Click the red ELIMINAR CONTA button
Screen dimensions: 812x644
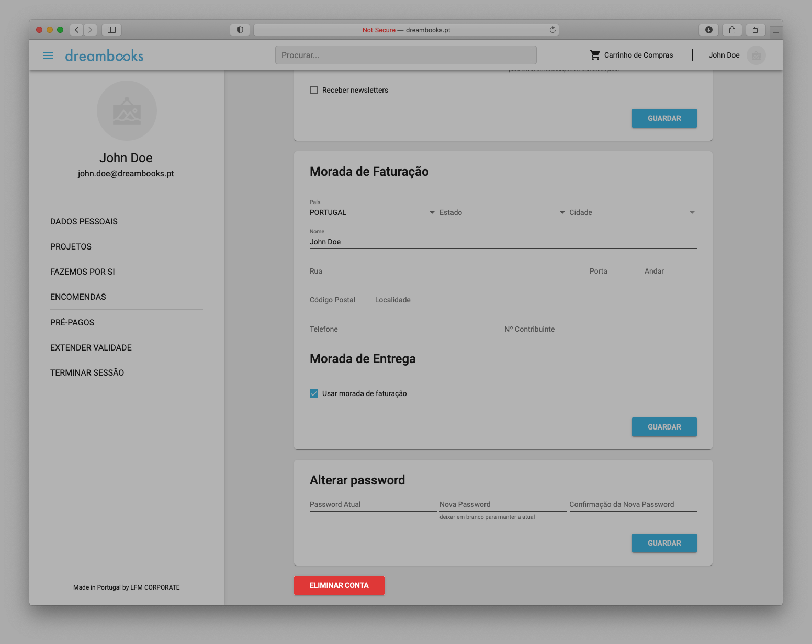339,585
